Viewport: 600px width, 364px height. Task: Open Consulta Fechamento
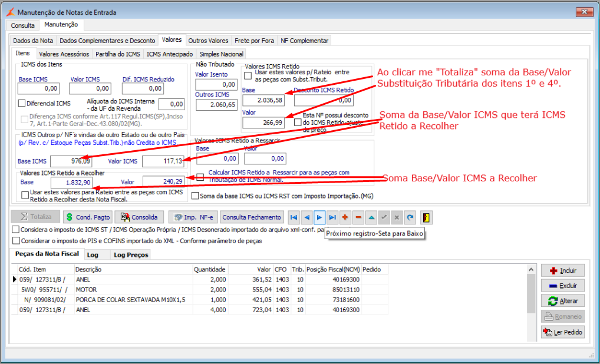(x=252, y=217)
